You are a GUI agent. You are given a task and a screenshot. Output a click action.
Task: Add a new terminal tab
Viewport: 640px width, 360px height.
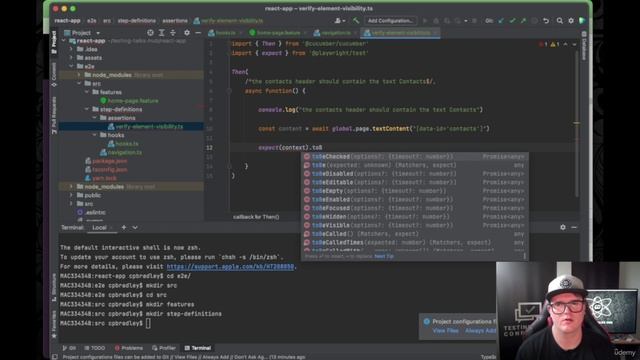pyautogui.click(x=124, y=227)
